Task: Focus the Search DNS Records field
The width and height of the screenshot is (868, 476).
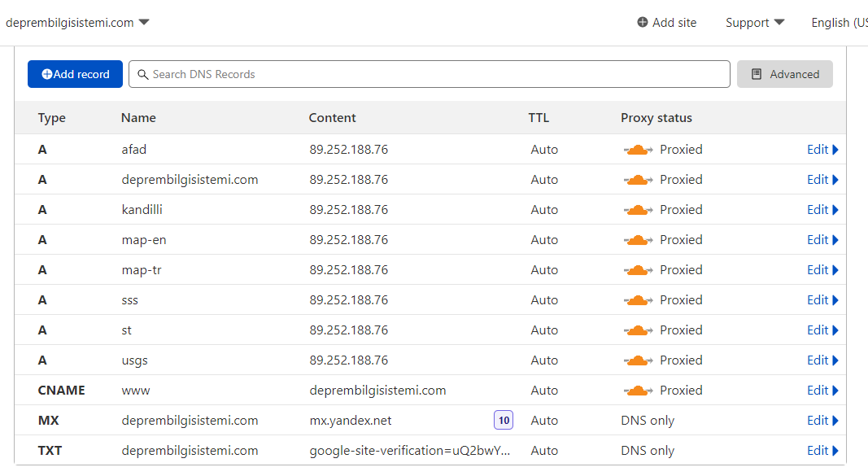Action: (x=429, y=74)
